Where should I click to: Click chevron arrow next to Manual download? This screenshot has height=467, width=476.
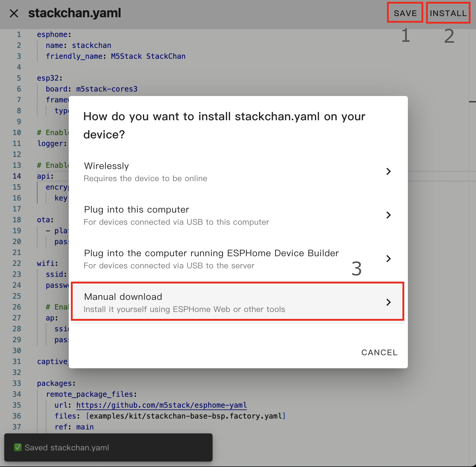388,302
